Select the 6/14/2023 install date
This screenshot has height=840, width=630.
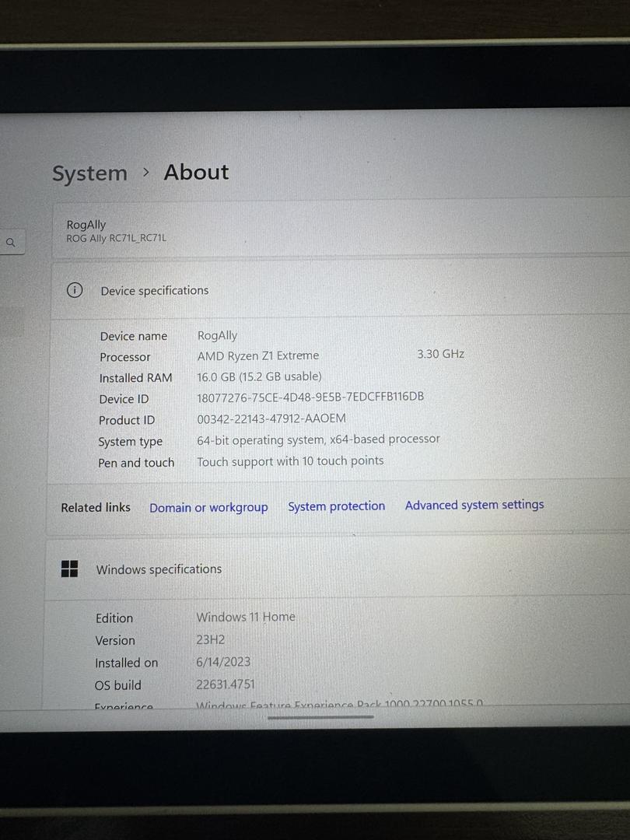click(223, 662)
